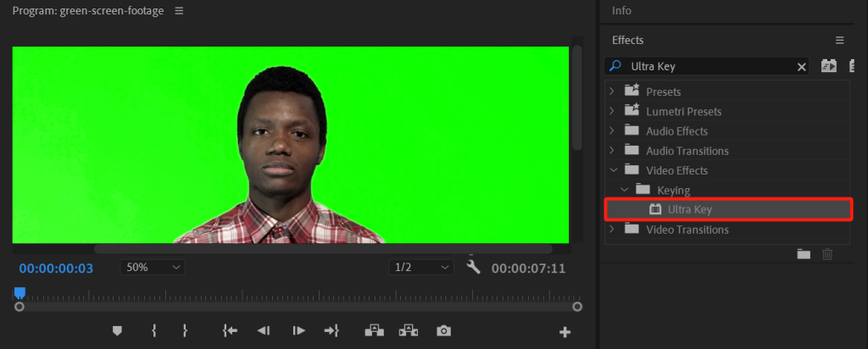Click the Mark In button
Screen dimensions: 868x349
click(x=153, y=331)
